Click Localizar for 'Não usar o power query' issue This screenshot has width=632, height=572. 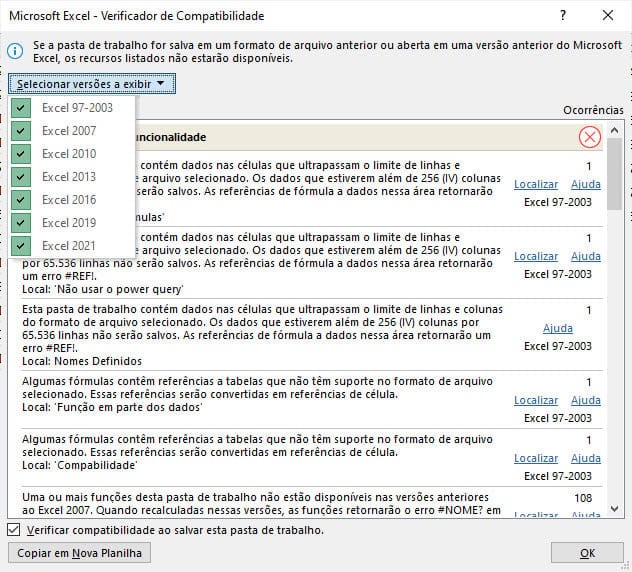point(535,257)
